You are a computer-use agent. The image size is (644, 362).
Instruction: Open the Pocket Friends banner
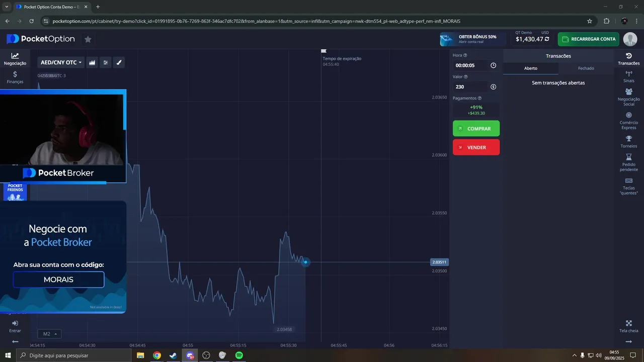15,192
